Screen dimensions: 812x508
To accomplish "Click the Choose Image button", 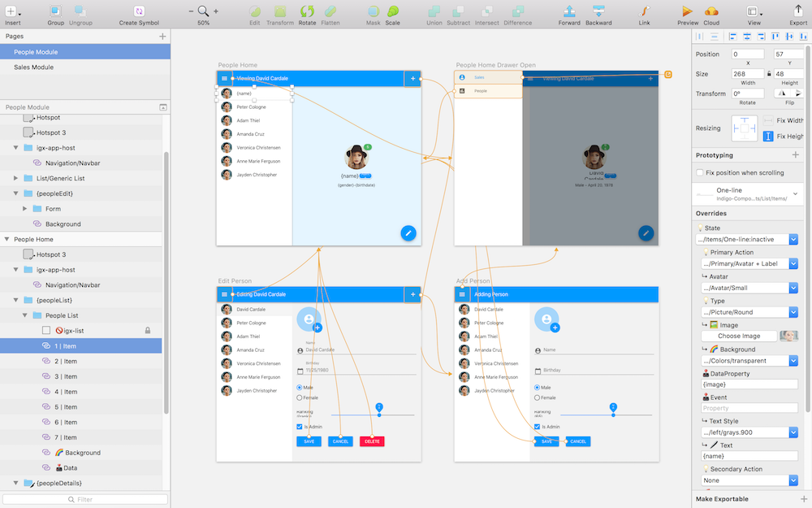I will coord(739,336).
